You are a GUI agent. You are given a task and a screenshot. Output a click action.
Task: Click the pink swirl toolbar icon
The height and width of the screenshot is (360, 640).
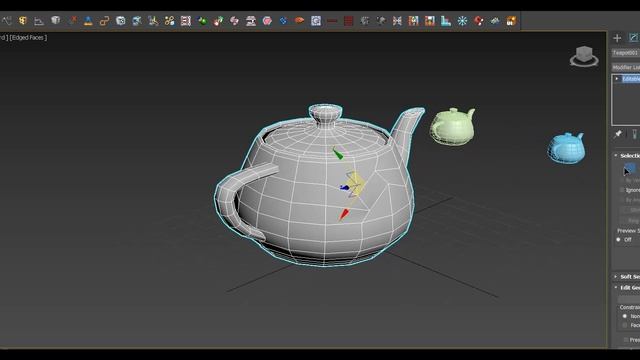pyautogui.click(x=235, y=20)
